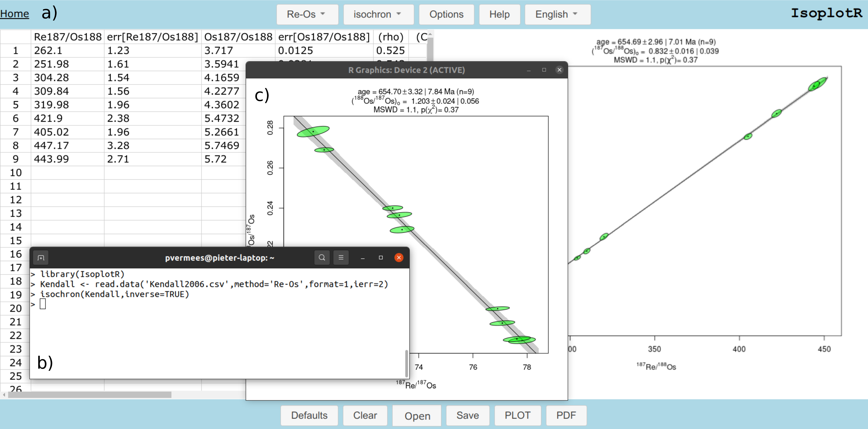This screenshot has height=429, width=868.
Task: Click the Defaults button
Action: (x=309, y=415)
